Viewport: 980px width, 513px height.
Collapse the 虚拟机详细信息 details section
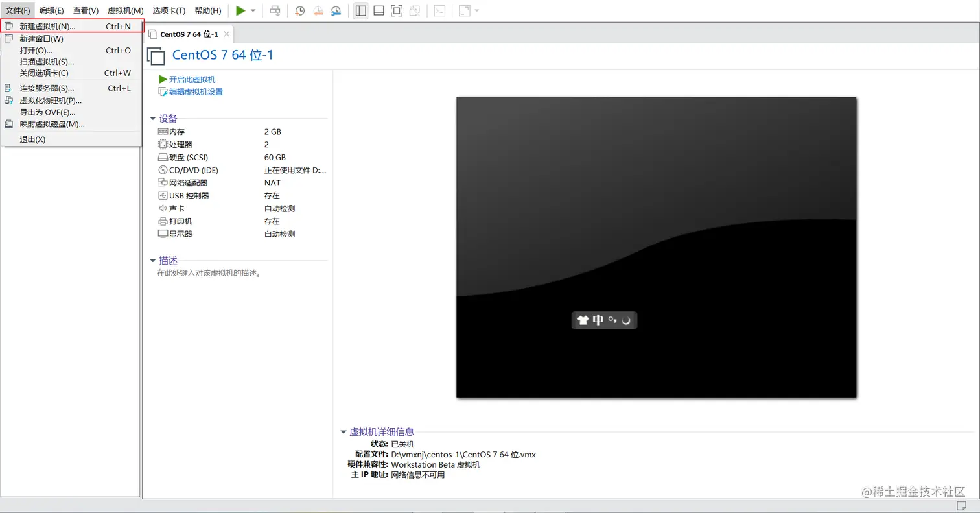coord(344,431)
